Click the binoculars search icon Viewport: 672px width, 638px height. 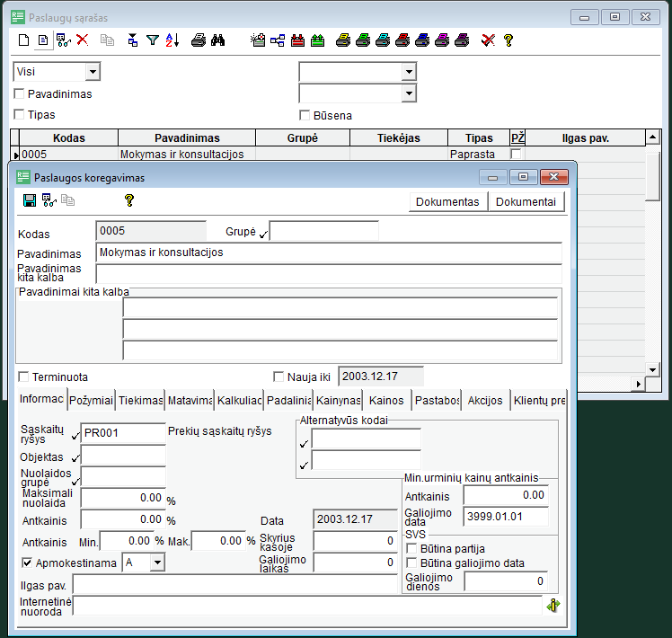coord(217,40)
